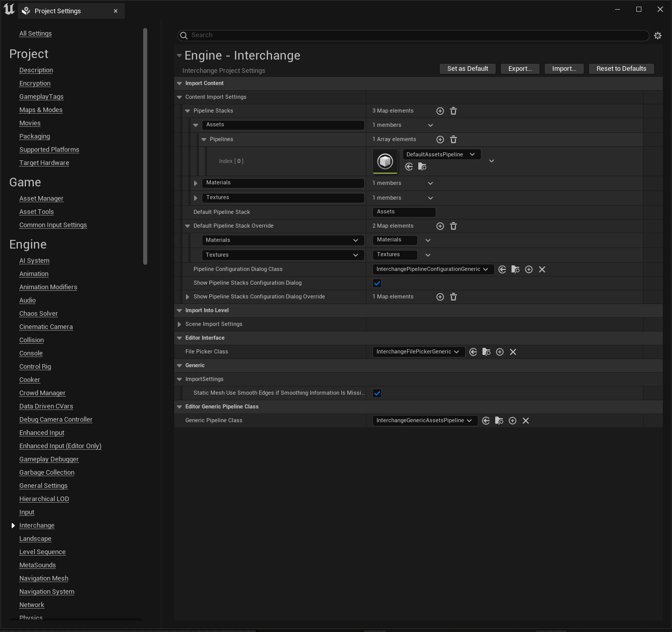
Task: Clear the Pipeline Configuration Dialog Class value
Action: click(542, 269)
